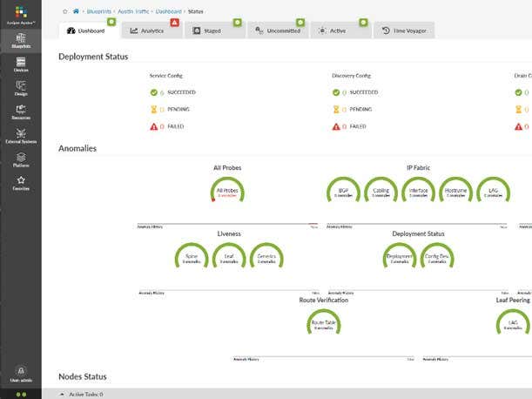
Task: Click the All Probes anomaly gauge
Action: pos(227,192)
